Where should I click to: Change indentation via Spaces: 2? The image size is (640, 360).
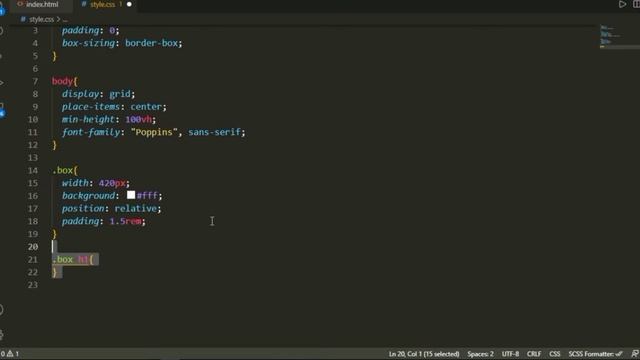[480, 354]
